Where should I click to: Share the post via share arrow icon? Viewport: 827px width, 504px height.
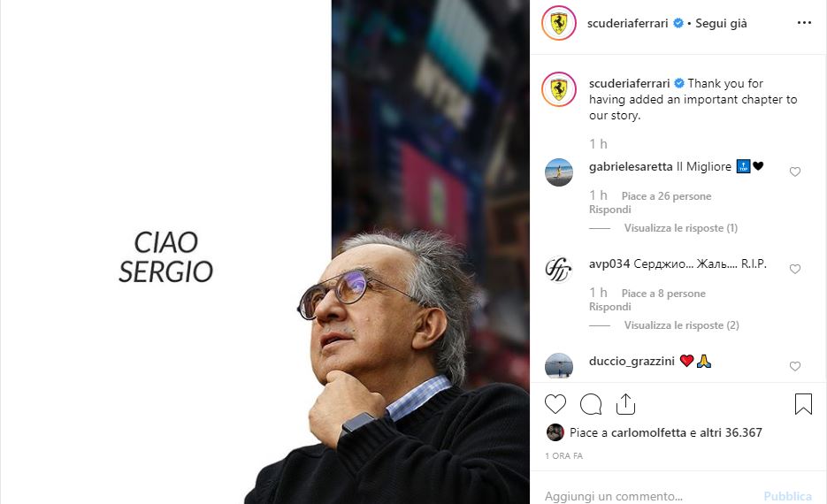point(625,404)
